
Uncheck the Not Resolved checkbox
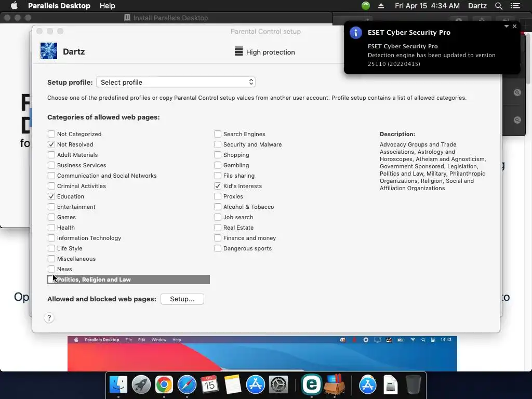pos(51,144)
